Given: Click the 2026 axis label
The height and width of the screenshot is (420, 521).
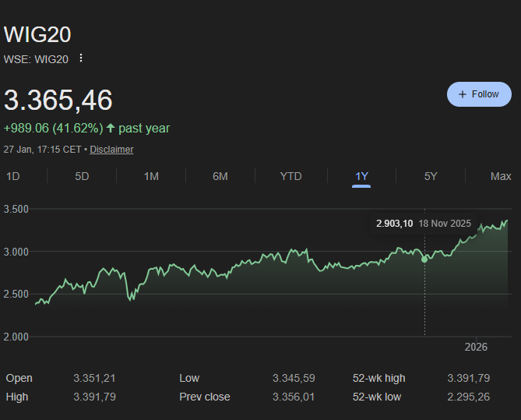Looking at the screenshot, I should (x=476, y=348).
